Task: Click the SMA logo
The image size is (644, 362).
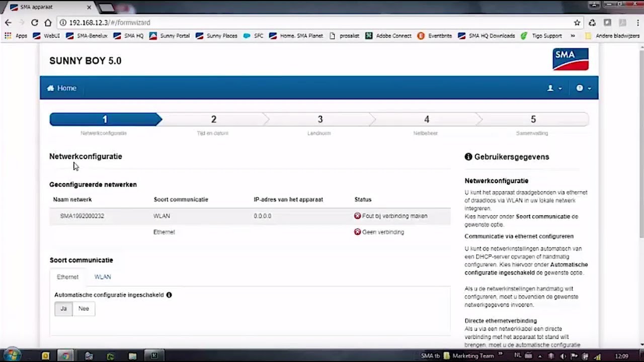Action: click(571, 59)
